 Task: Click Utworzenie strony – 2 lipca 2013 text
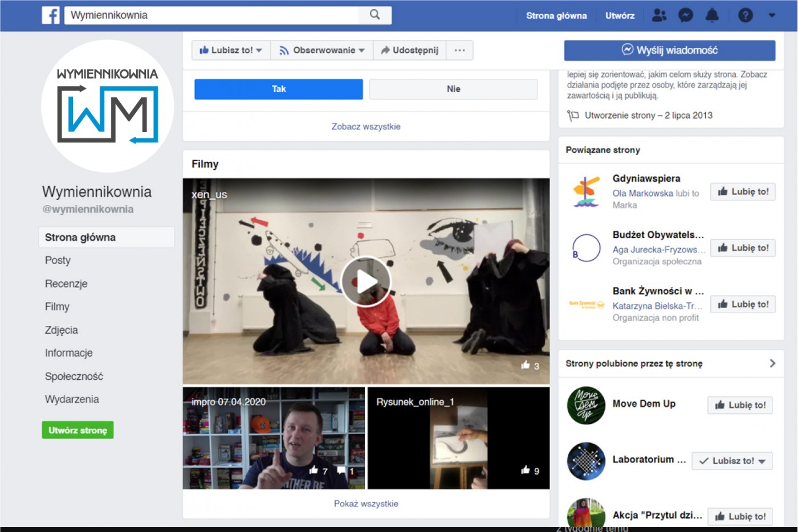tap(649, 116)
